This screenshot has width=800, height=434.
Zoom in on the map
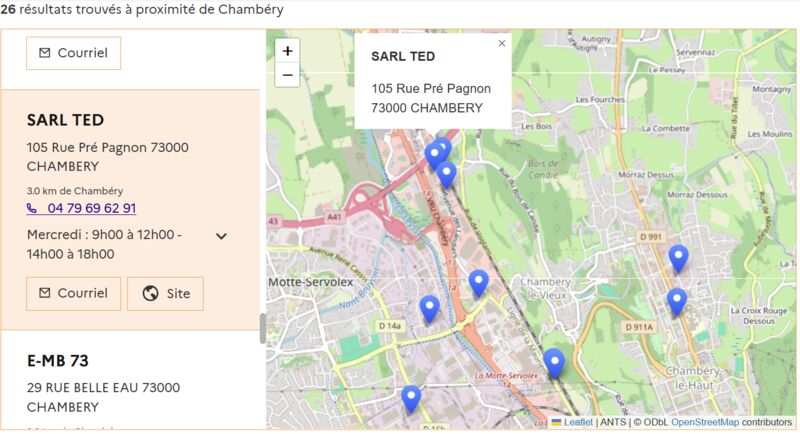pos(287,51)
